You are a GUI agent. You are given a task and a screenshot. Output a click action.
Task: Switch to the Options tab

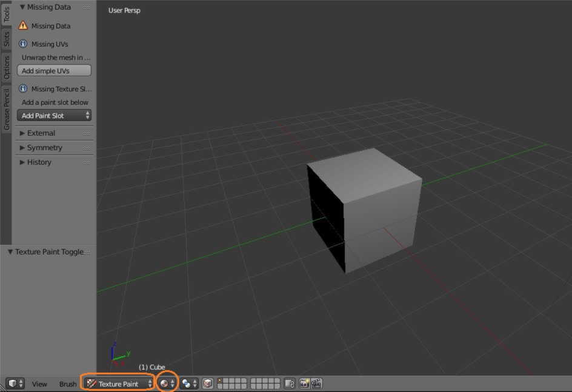(x=6, y=67)
